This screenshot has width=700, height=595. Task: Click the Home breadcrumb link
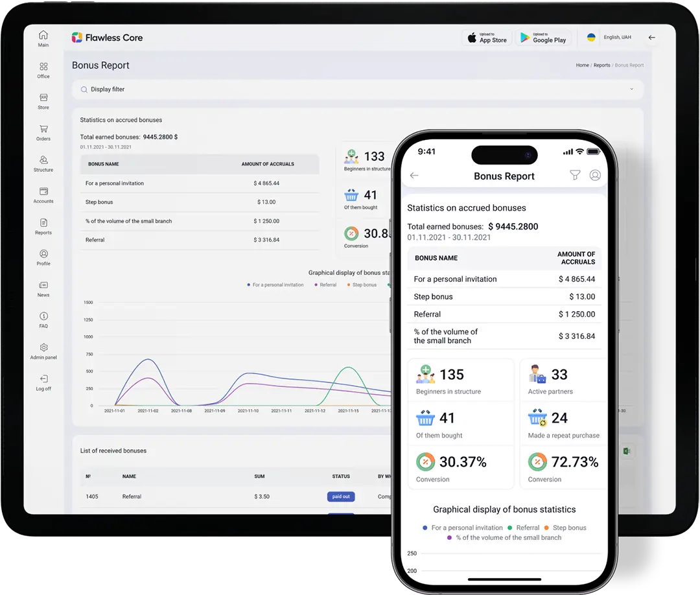[582, 65]
